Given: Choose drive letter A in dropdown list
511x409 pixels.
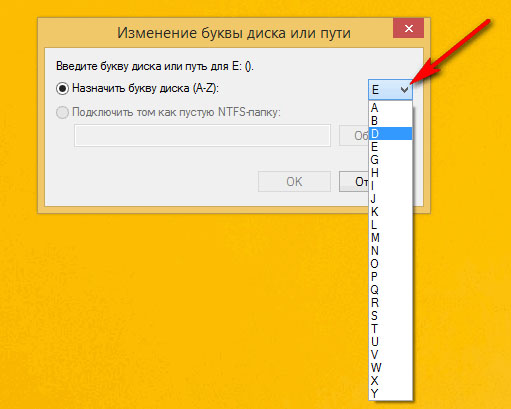Looking at the screenshot, I should tap(390, 108).
